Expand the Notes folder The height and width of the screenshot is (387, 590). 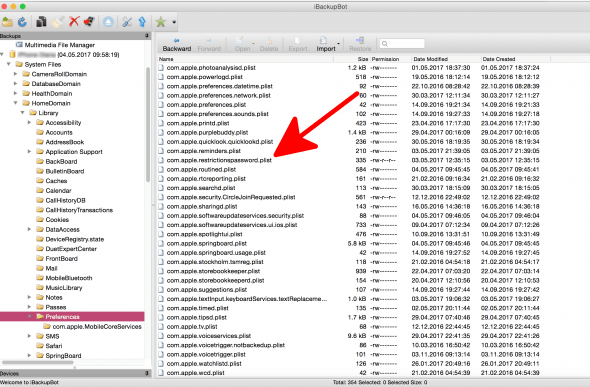[29, 297]
